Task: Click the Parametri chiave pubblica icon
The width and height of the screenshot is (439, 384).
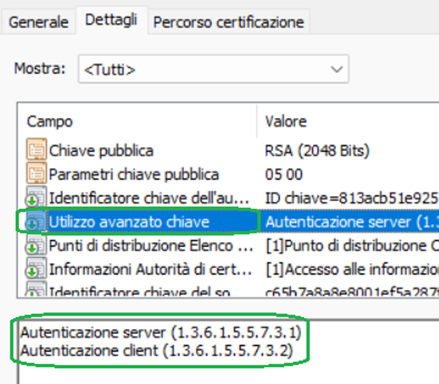Action: (x=36, y=174)
